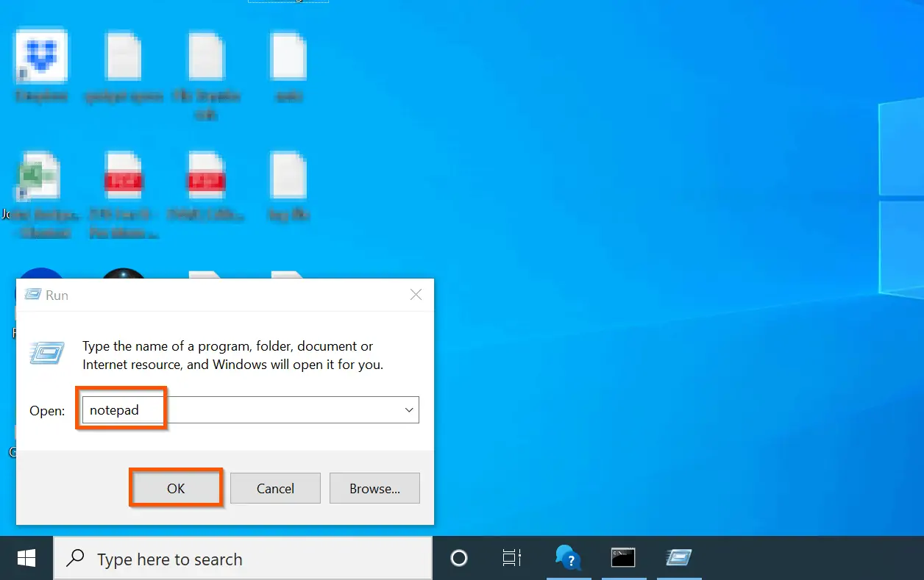
Task: Click the 'Type here to search' box
Action: (x=243, y=559)
